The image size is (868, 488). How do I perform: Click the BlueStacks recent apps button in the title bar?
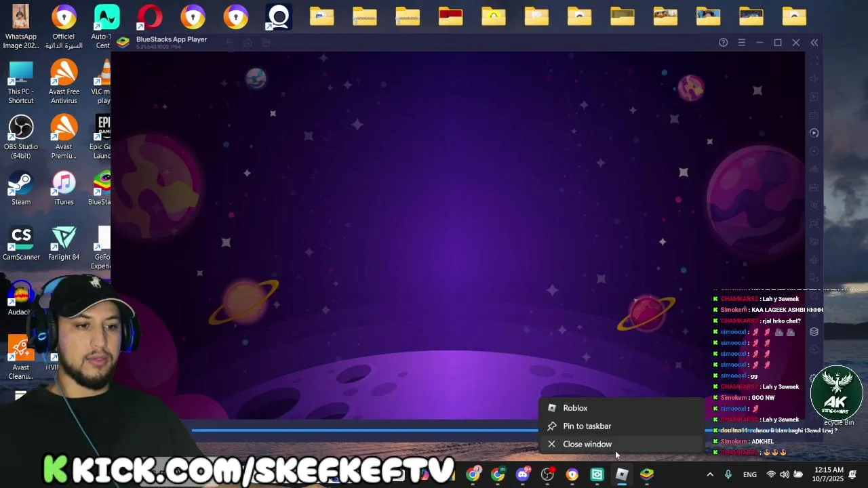click(266, 43)
